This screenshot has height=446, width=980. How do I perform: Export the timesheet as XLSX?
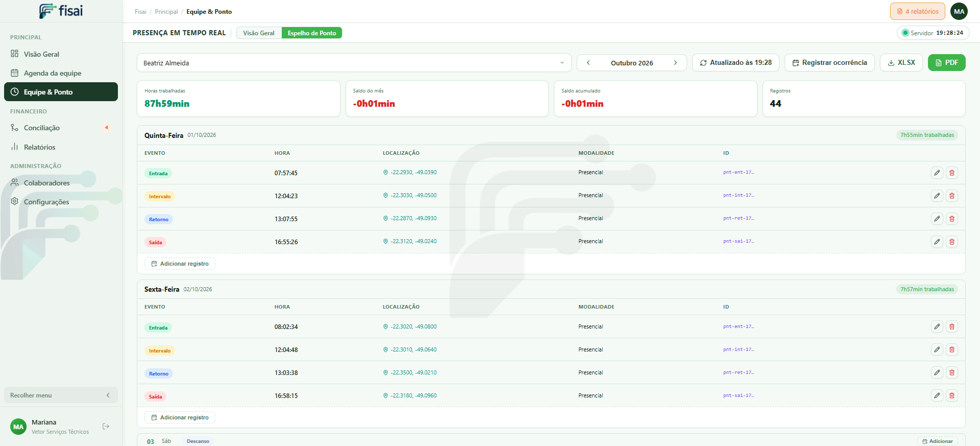point(901,63)
